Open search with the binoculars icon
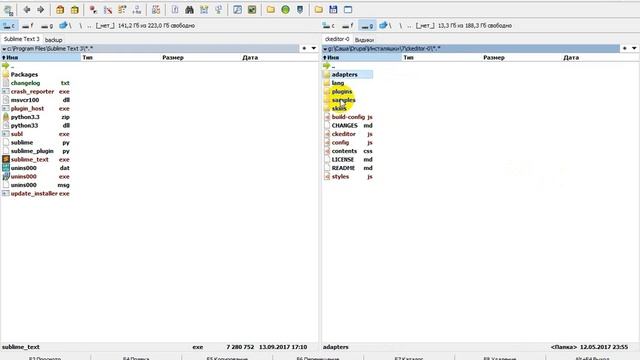This screenshot has height=360, width=640. tap(189, 10)
